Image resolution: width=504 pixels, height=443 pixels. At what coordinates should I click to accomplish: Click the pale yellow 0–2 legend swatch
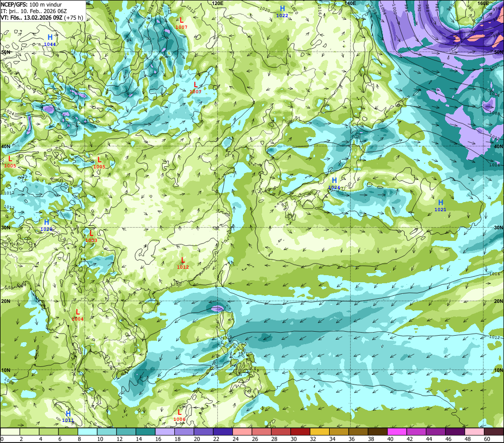point(10,431)
